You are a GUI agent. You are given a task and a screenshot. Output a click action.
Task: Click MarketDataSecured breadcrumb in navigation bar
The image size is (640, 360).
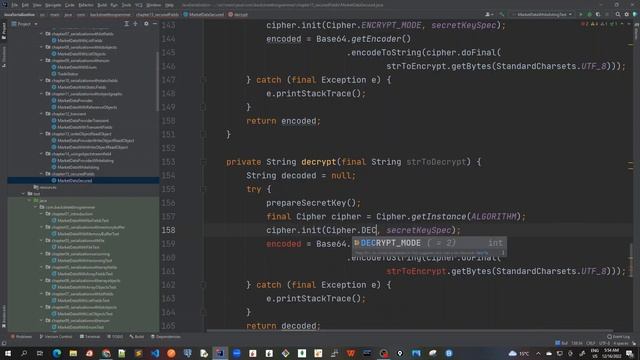tap(204, 14)
